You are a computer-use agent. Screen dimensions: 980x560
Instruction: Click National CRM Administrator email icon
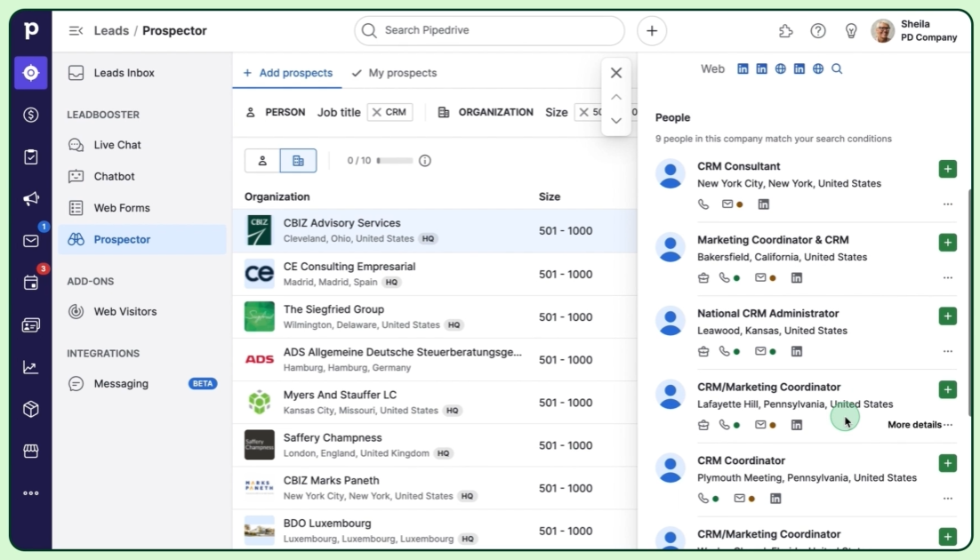pos(760,351)
